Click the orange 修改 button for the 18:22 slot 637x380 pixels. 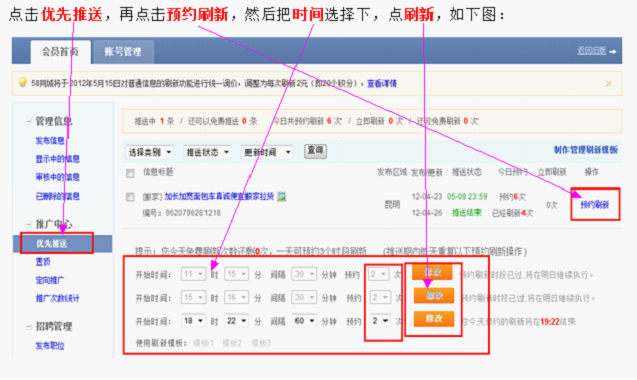434,319
